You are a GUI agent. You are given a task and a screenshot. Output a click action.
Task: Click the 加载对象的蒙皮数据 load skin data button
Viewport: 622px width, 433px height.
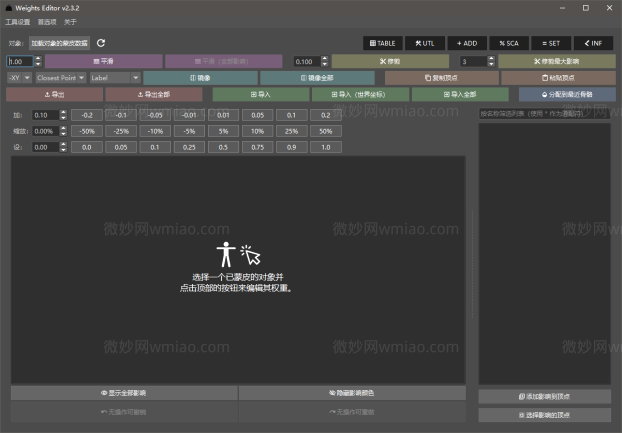coord(60,43)
